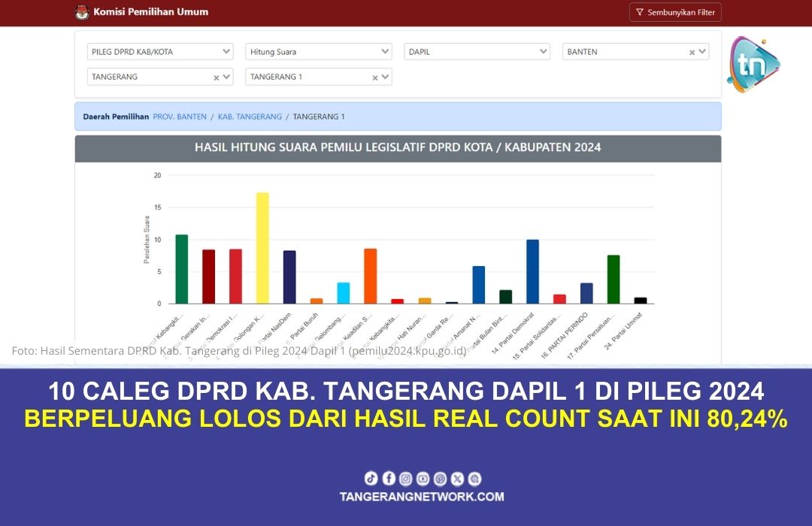The image size is (812, 526).
Task: Open TikTok via the TikTok icon
Action: pyautogui.click(x=371, y=477)
